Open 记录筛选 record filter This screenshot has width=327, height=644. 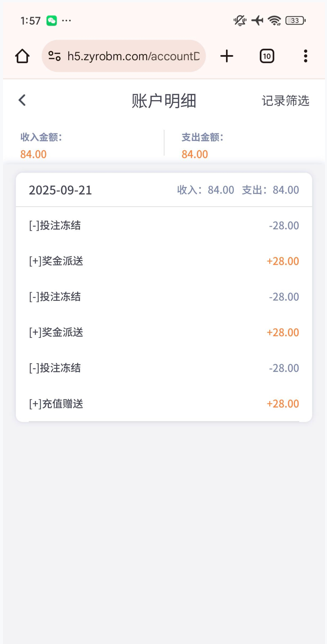pos(285,101)
